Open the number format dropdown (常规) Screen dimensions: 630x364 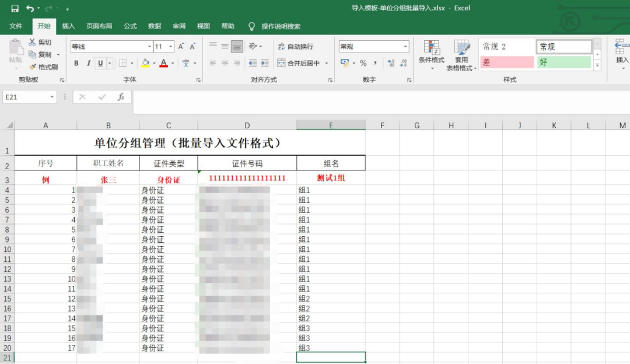[x=405, y=47]
